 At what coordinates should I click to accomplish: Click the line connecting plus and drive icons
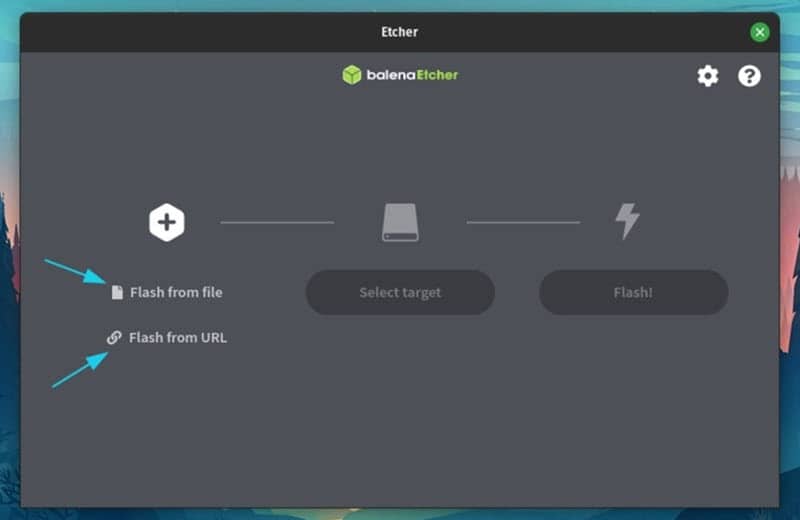(277, 222)
